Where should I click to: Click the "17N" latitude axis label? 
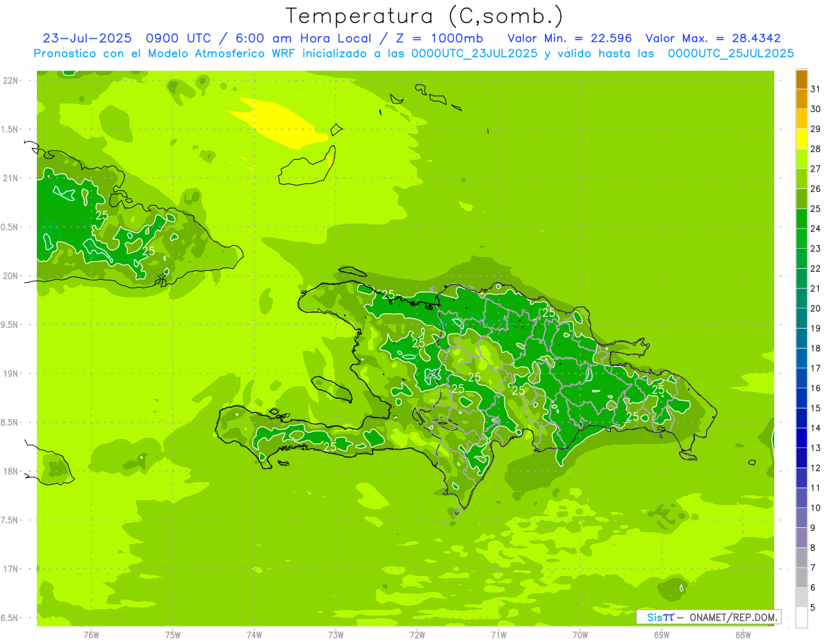[x=10, y=569]
